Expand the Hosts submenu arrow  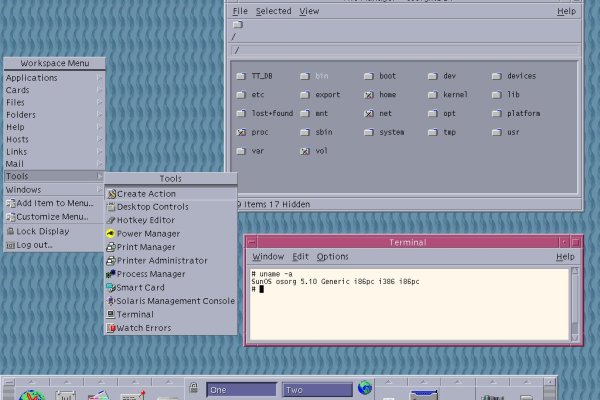tap(99, 140)
